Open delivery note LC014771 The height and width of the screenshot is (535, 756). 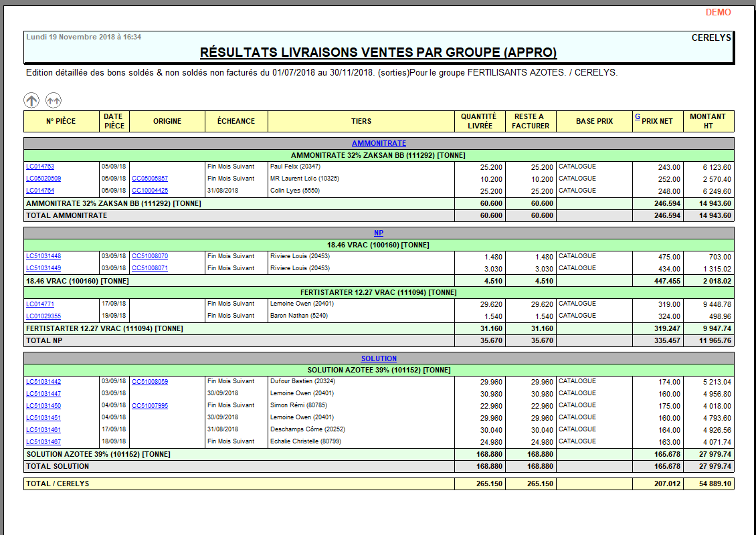pos(40,304)
